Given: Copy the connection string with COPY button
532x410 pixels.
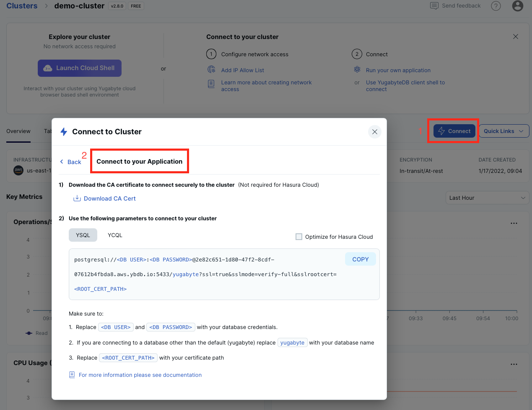Looking at the screenshot, I should click(361, 259).
